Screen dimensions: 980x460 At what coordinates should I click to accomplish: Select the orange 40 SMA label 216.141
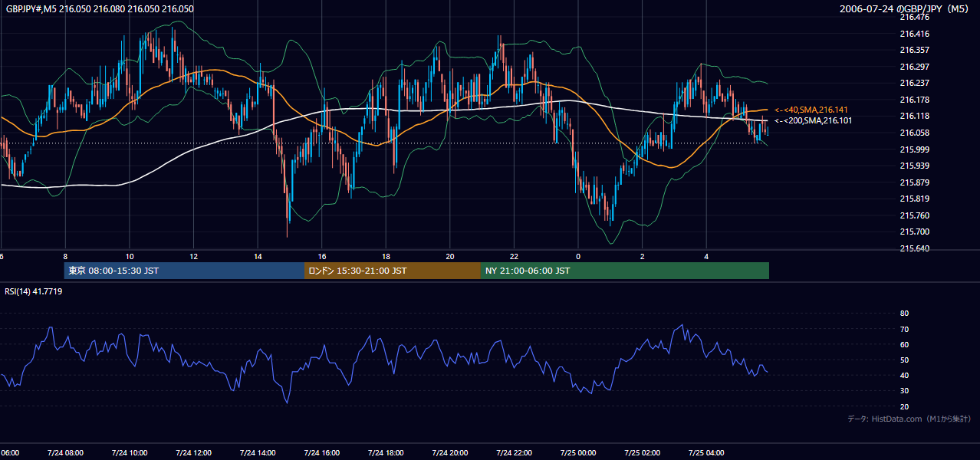coord(811,110)
